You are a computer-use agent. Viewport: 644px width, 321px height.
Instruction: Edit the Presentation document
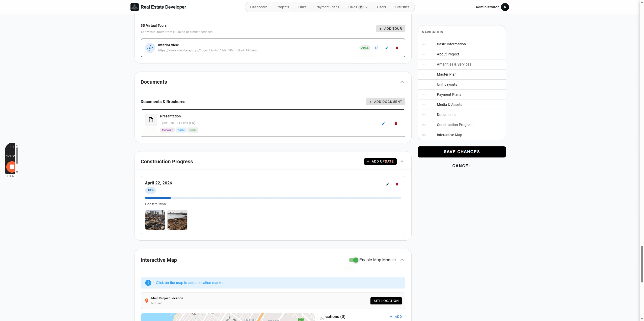[x=384, y=123]
